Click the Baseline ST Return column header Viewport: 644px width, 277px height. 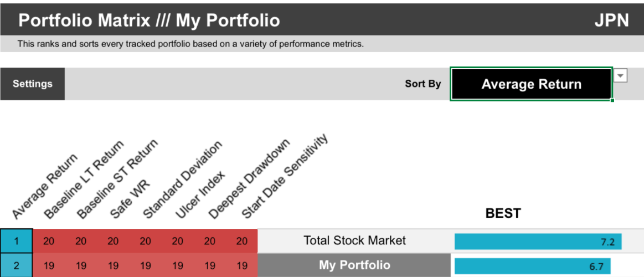[x=116, y=178]
